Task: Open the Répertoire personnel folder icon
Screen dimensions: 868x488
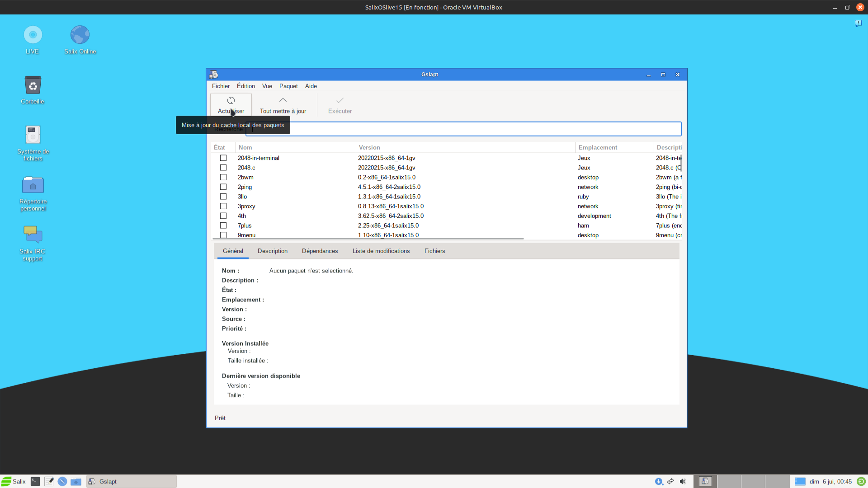Action: [x=33, y=185]
